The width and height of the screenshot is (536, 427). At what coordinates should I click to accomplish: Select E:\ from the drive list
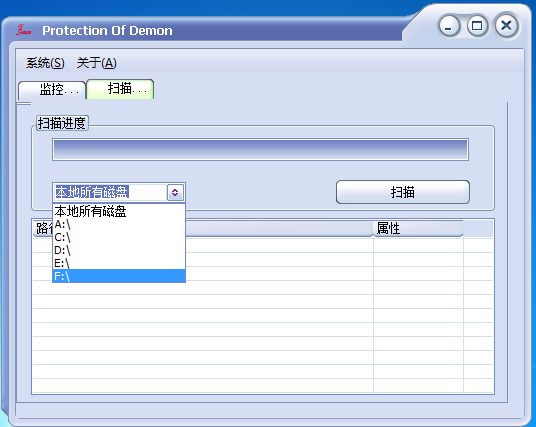(119, 263)
